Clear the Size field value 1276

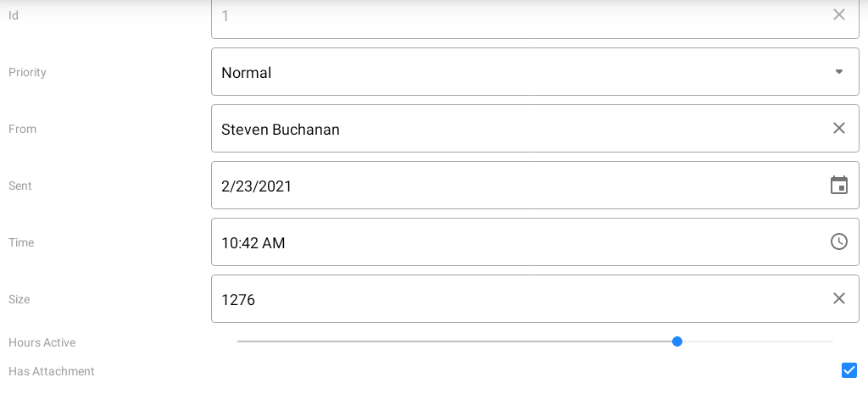click(x=839, y=298)
